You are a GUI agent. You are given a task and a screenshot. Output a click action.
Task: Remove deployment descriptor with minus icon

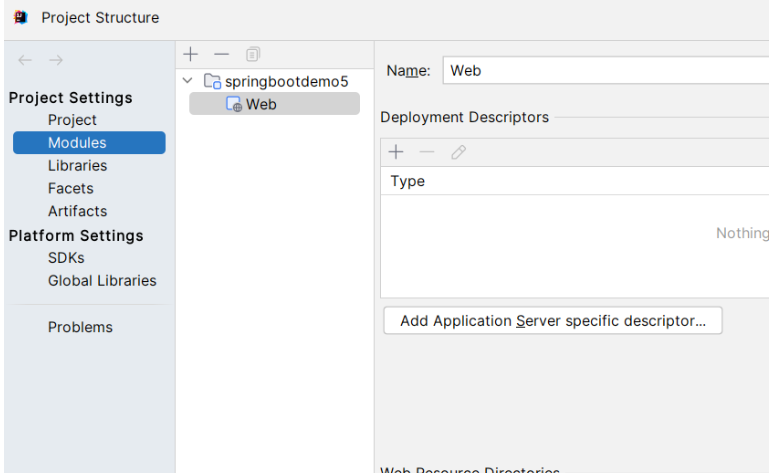pyautogui.click(x=427, y=152)
